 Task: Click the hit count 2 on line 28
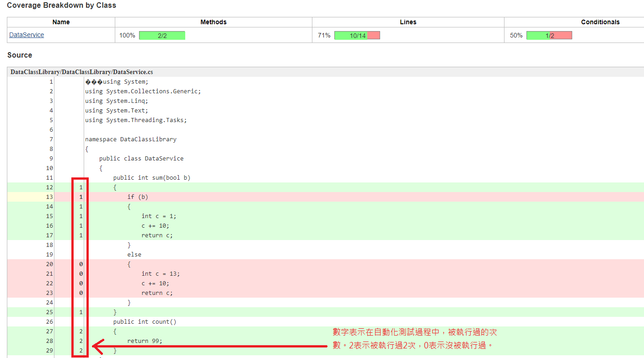tap(81, 341)
